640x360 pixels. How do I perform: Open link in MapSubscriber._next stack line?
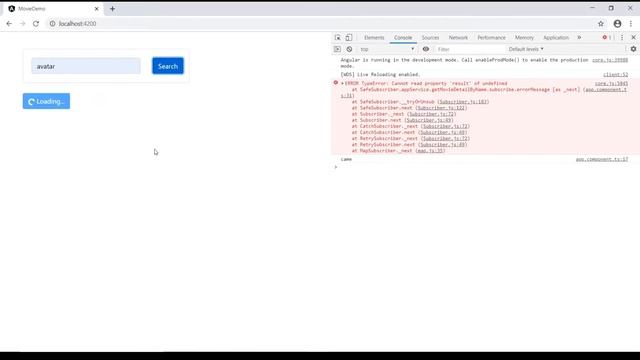(x=430, y=151)
